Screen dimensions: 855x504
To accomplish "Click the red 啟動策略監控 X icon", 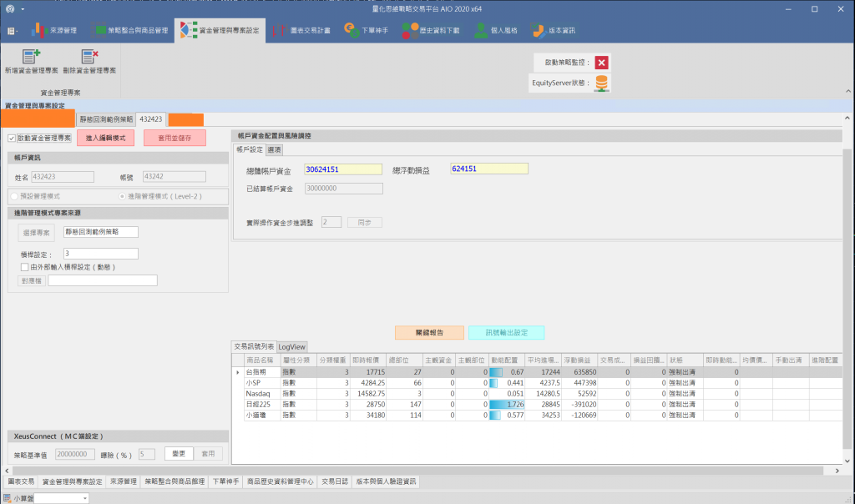I will point(601,63).
